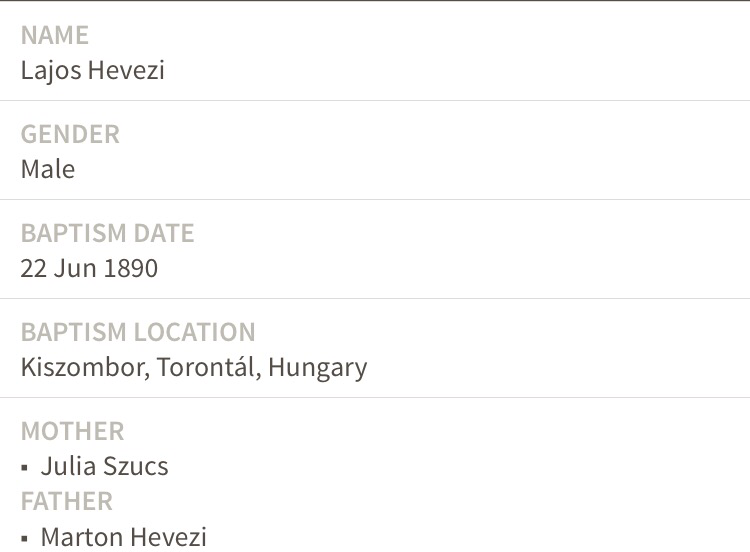Viewport: 750px width, 552px height.
Task: Select the name Lajos Hevezi
Action: pos(92,70)
